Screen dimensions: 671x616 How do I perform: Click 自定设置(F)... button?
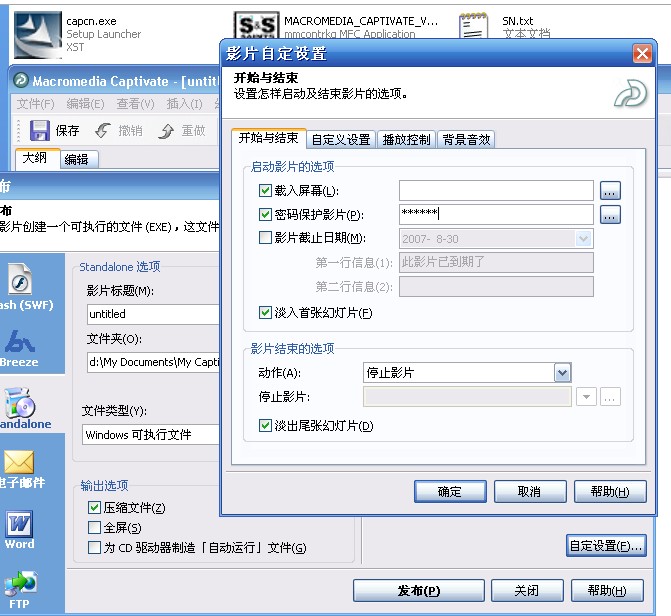point(606,546)
